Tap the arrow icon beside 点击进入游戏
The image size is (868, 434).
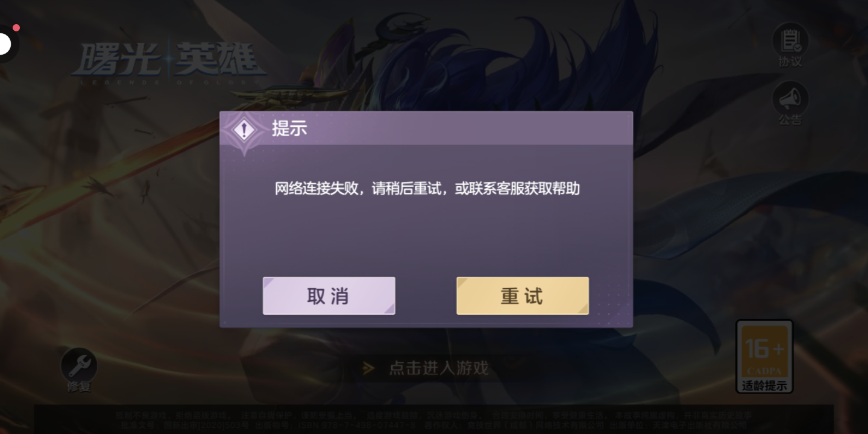coord(369,368)
